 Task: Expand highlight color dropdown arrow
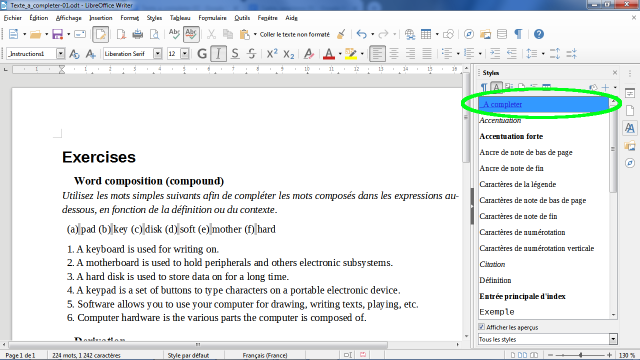pos(362,53)
